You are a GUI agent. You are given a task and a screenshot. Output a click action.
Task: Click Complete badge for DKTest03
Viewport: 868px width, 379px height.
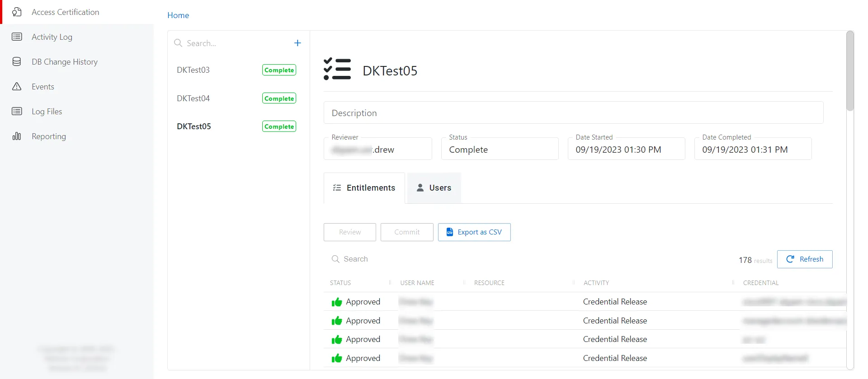click(279, 70)
